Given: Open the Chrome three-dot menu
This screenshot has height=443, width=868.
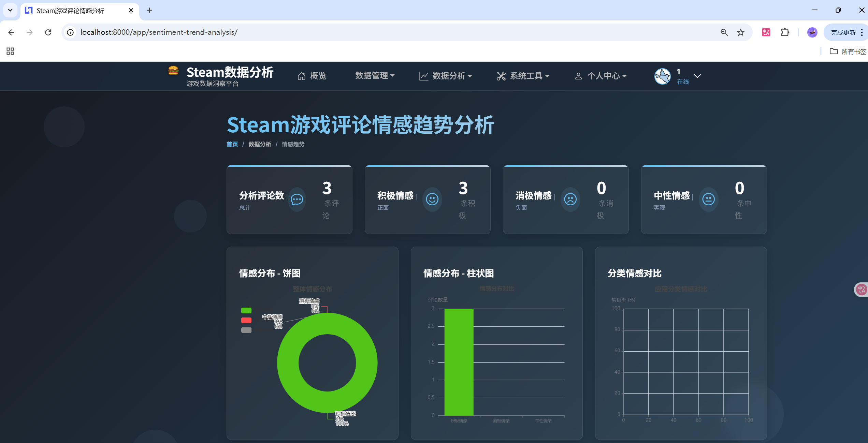Looking at the screenshot, I should (x=862, y=32).
